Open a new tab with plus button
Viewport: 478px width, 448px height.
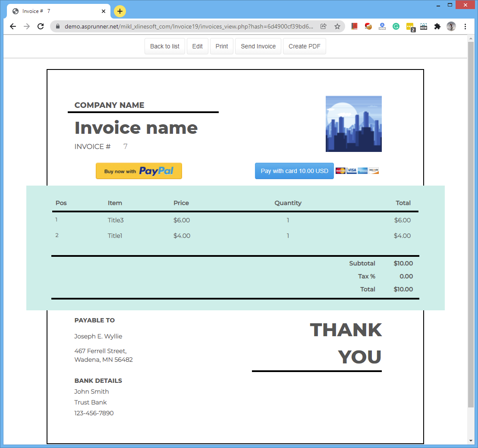[x=120, y=11]
